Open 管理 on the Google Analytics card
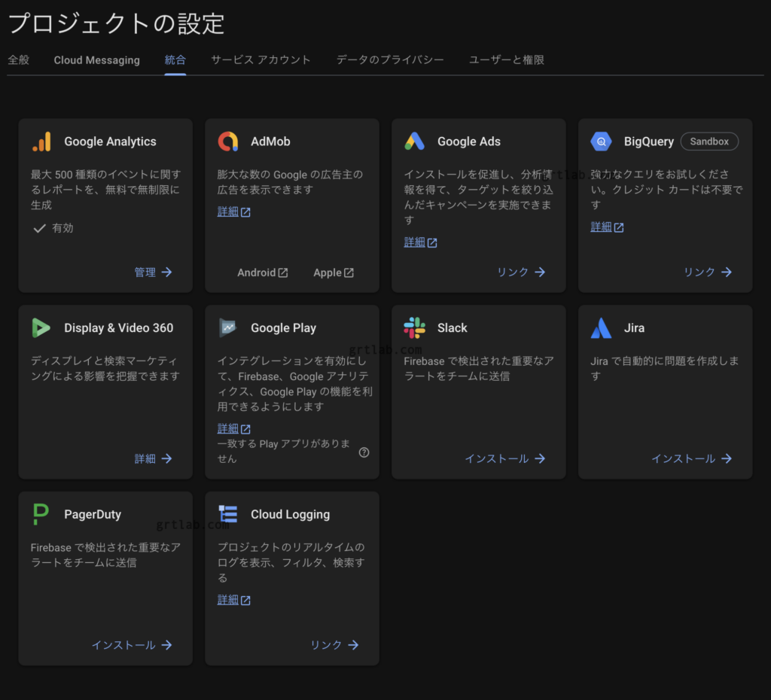This screenshot has width=771, height=700. coord(153,272)
